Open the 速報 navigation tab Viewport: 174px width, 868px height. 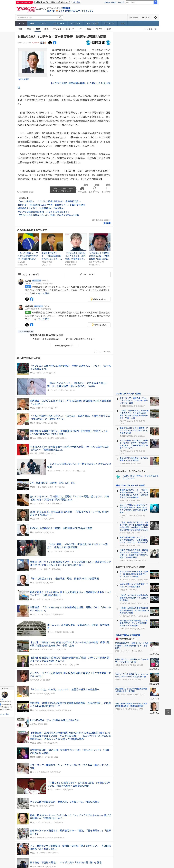click(x=32, y=24)
